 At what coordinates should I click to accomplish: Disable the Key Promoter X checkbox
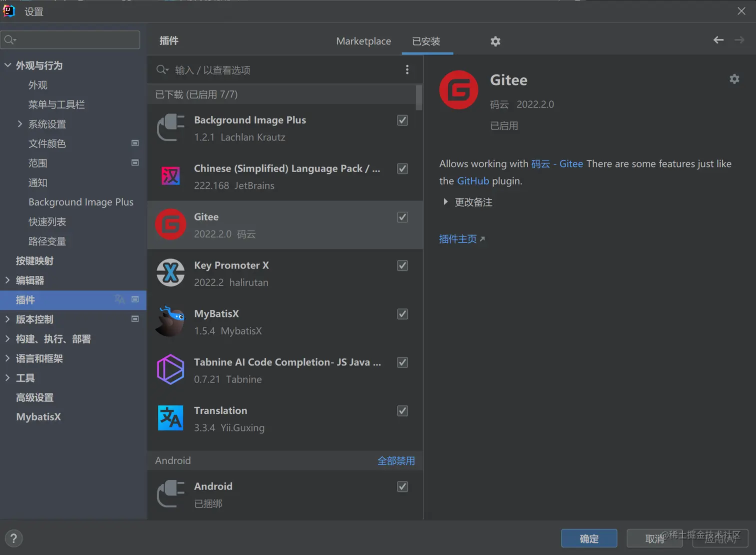pyautogui.click(x=402, y=265)
